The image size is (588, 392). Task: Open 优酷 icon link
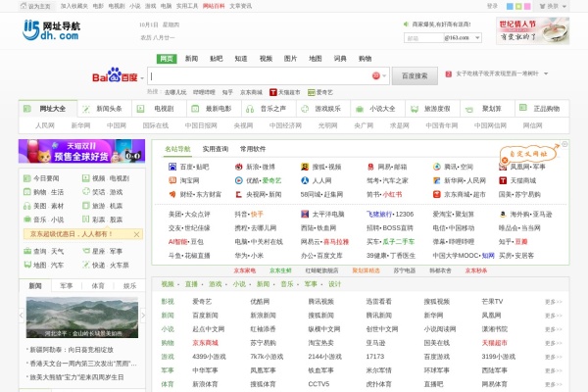(x=238, y=180)
